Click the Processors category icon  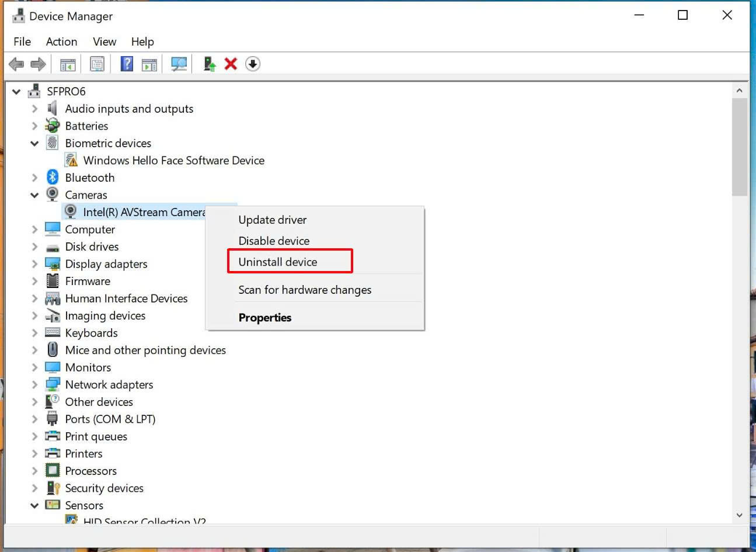coord(53,470)
